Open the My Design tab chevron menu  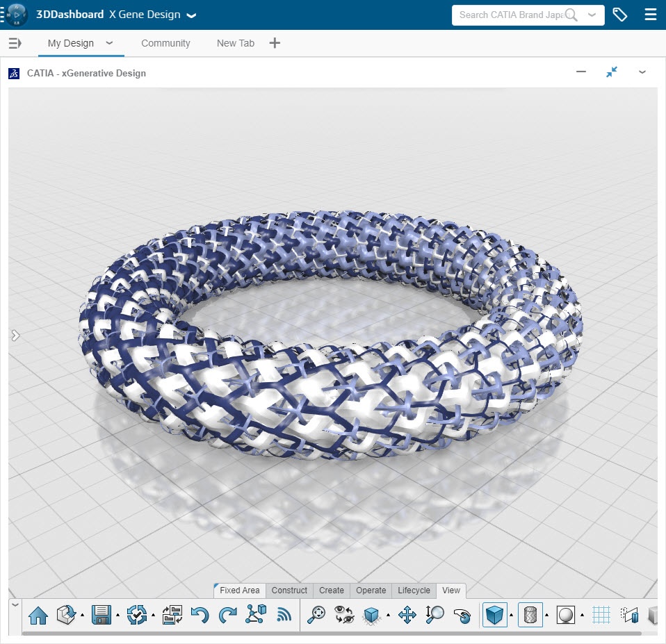tap(109, 43)
